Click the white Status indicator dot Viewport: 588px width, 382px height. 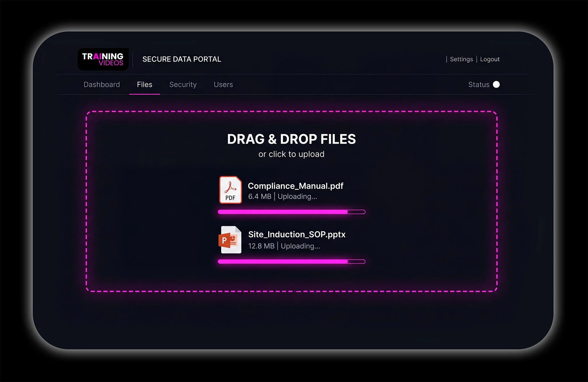click(496, 84)
